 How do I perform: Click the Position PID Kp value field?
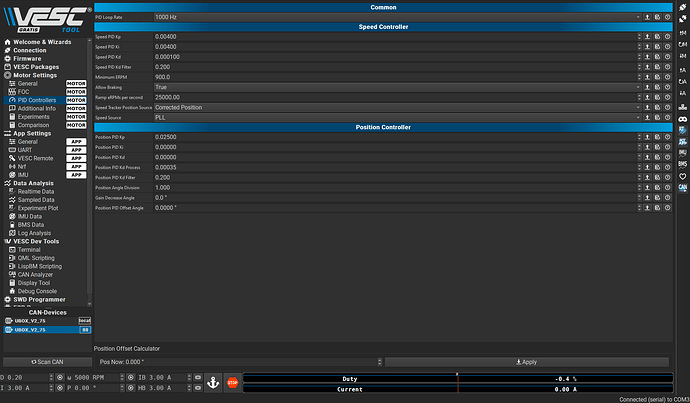click(395, 137)
